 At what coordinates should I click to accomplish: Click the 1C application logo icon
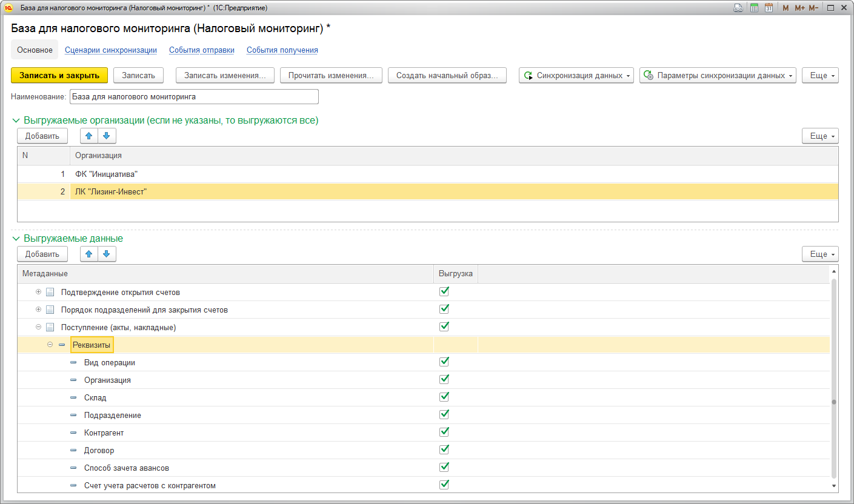[x=8, y=8]
